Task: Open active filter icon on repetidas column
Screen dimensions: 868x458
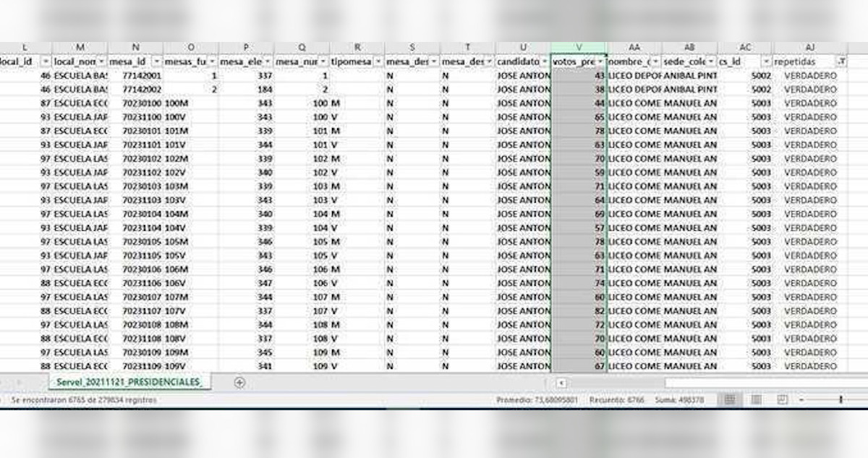Action: [x=841, y=62]
